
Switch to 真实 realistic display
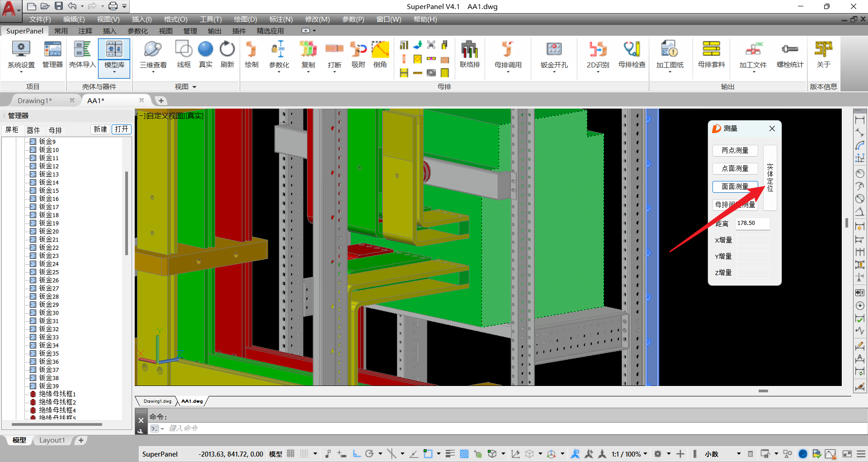coord(205,55)
